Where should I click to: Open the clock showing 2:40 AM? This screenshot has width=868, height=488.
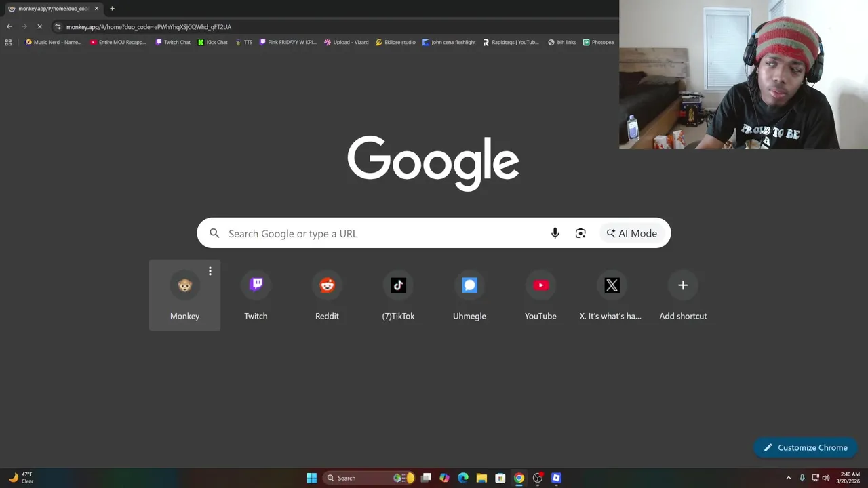(850, 478)
